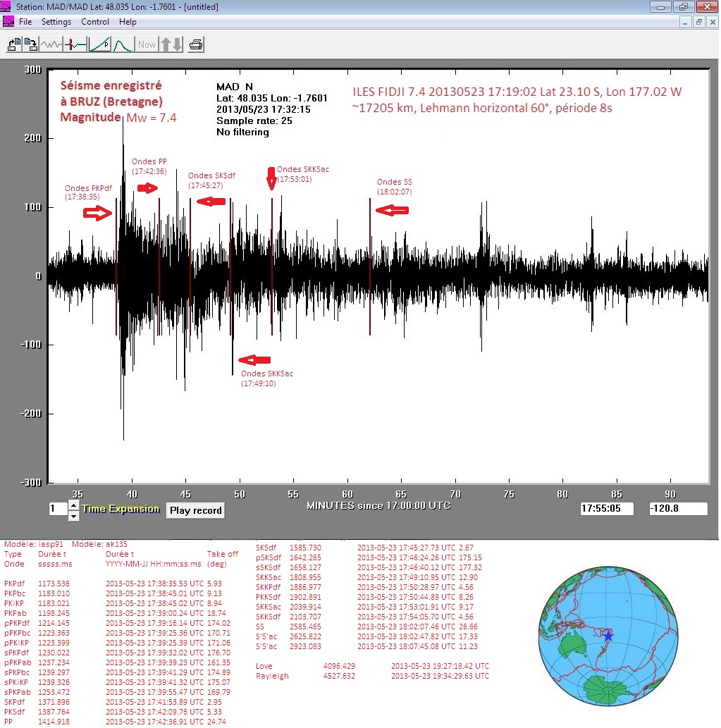The image size is (721, 728).
Task: Increase Time Expansion with up arrow
Action: coord(73,505)
